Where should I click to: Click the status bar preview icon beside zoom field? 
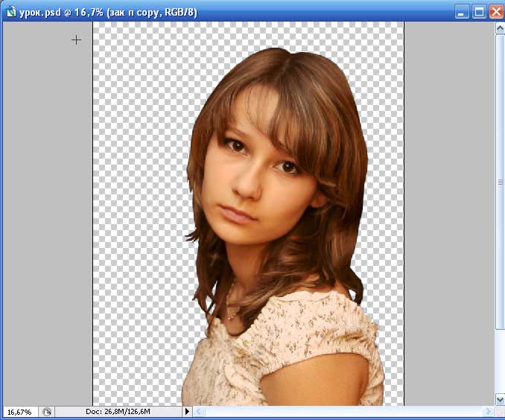pos(47,412)
